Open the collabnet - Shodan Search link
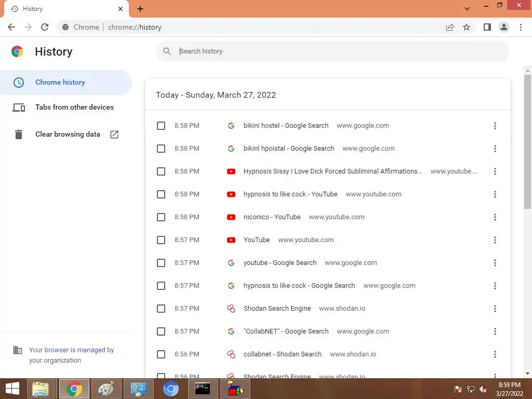Image resolution: width=532 pixels, height=399 pixels. (282, 354)
